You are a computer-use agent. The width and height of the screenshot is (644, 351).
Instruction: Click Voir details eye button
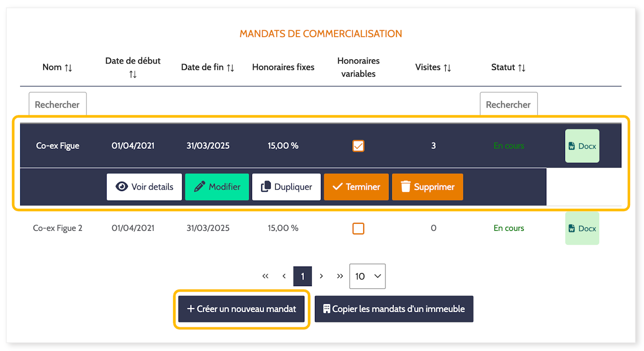tap(144, 187)
